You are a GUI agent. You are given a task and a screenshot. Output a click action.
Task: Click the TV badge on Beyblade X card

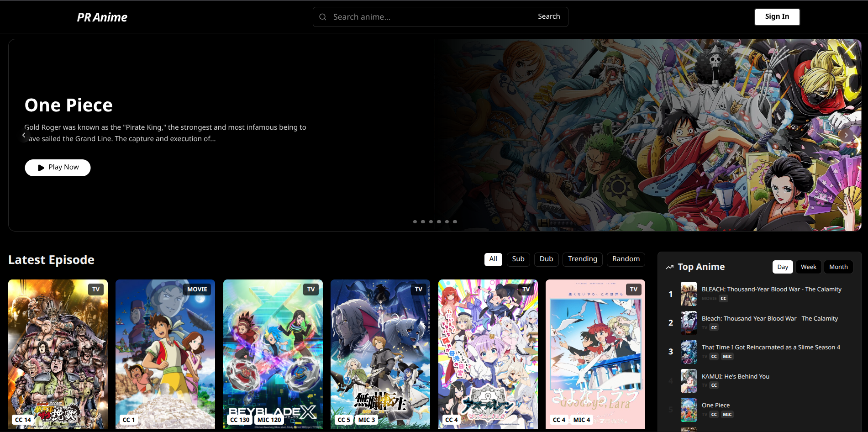[311, 289]
